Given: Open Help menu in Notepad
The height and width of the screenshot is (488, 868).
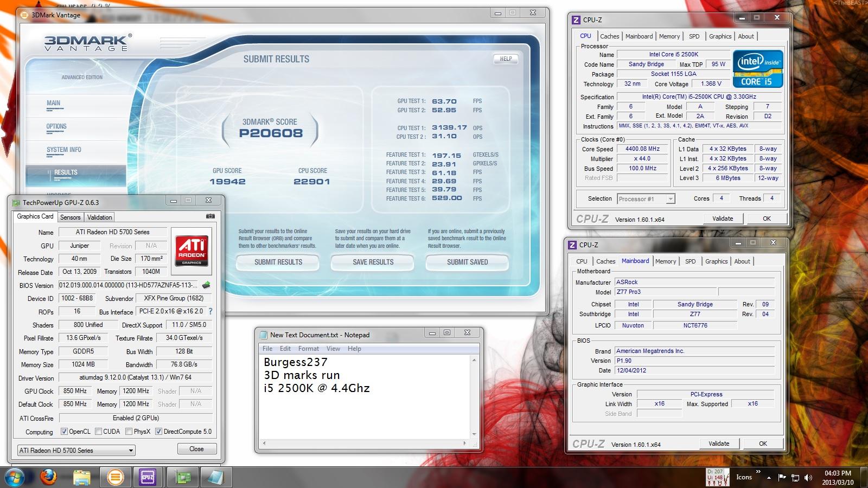Looking at the screenshot, I should click(354, 349).
